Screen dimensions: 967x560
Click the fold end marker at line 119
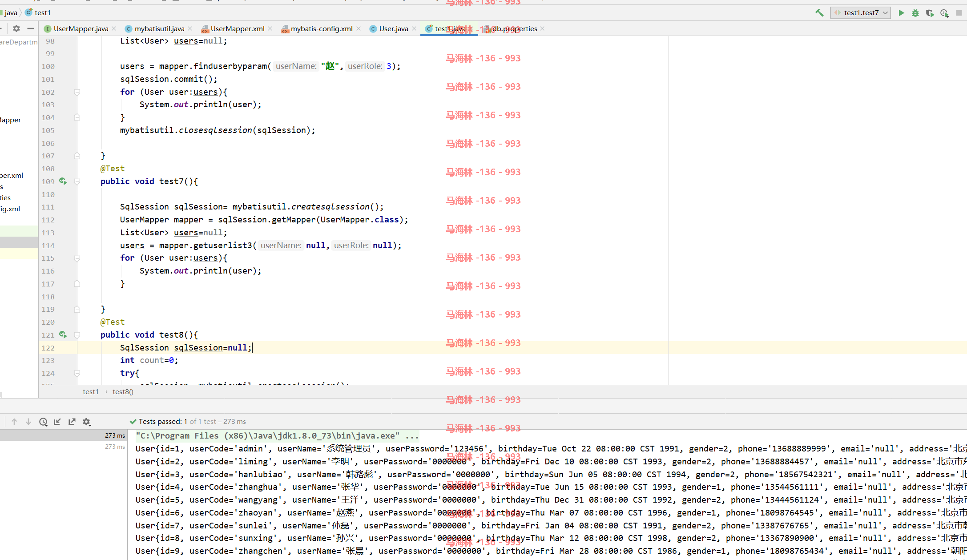pos(77,309)
